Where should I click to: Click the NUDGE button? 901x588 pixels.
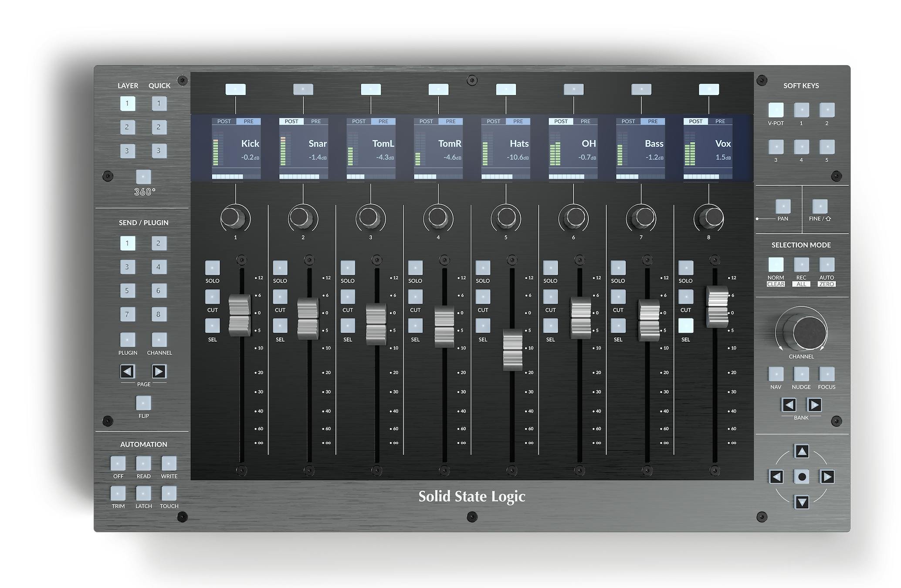coord(801,374)
